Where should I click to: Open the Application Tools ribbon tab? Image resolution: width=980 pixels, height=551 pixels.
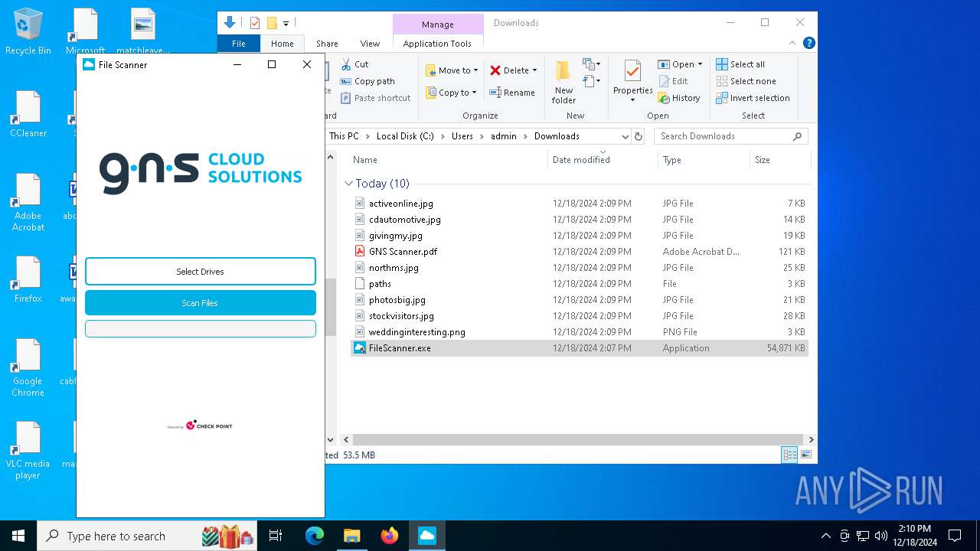[437, 44]
